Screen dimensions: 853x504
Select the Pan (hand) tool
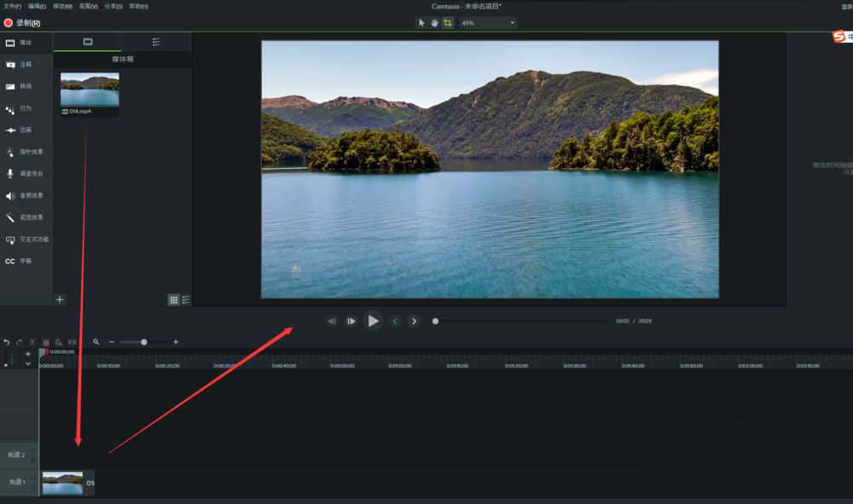point(435,22)
